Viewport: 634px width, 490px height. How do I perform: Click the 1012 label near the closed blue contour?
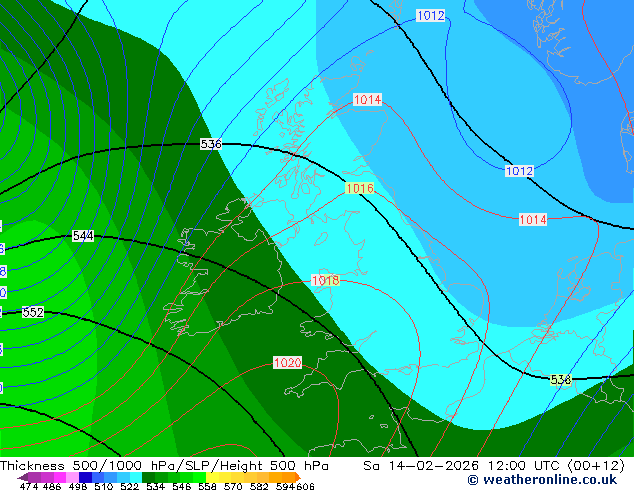(x=520, y=171)
